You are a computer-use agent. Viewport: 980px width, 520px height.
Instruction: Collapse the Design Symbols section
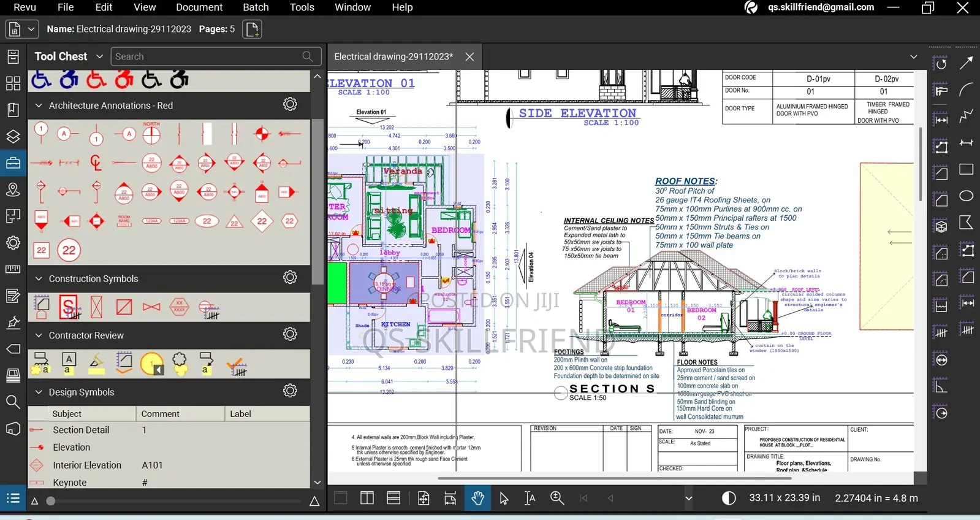(39, 392)
